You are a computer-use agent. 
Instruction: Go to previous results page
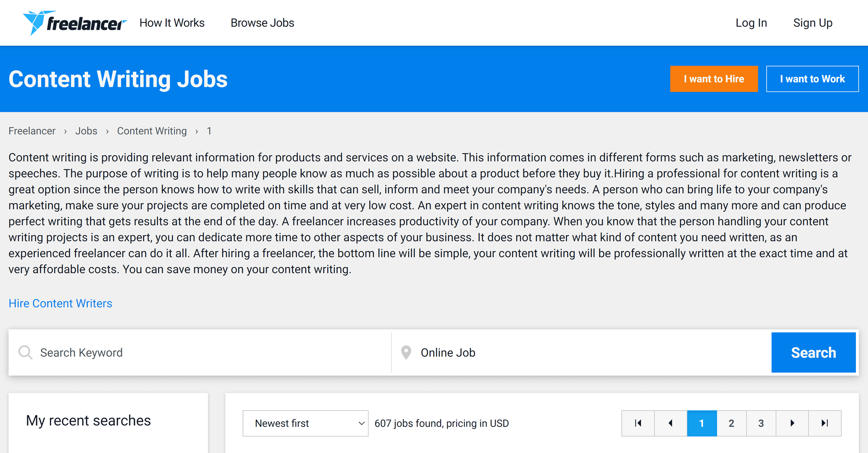[x=670, y=423]
